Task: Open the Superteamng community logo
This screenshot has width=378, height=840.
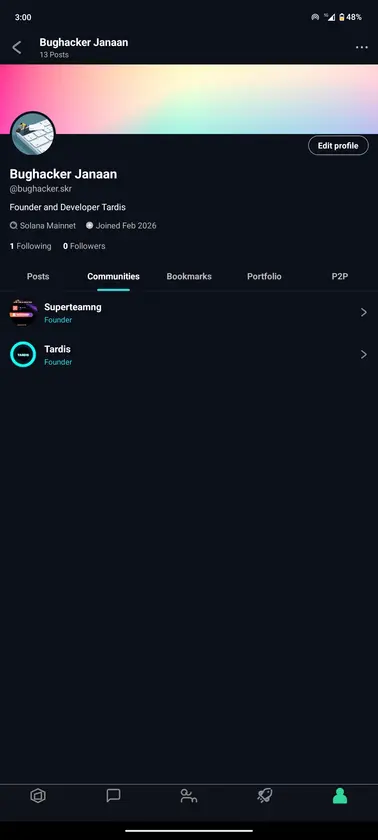Action: (x=23, y=312)
